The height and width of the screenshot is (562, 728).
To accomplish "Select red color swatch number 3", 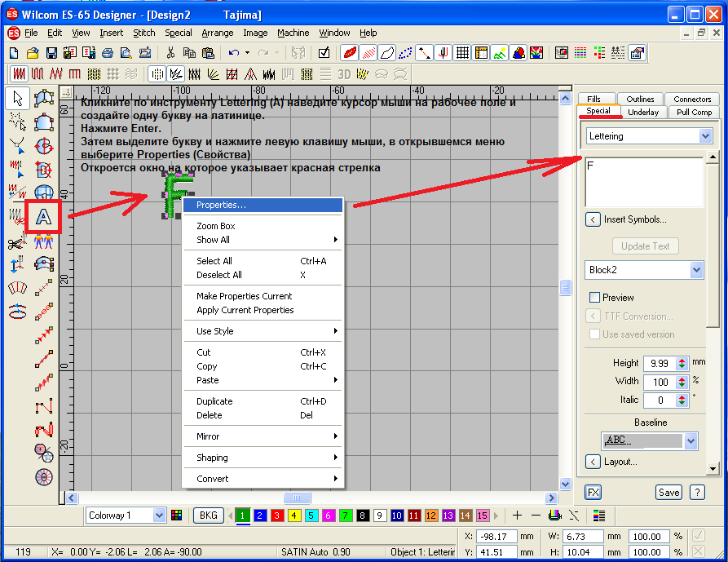I will pos(277,516).
